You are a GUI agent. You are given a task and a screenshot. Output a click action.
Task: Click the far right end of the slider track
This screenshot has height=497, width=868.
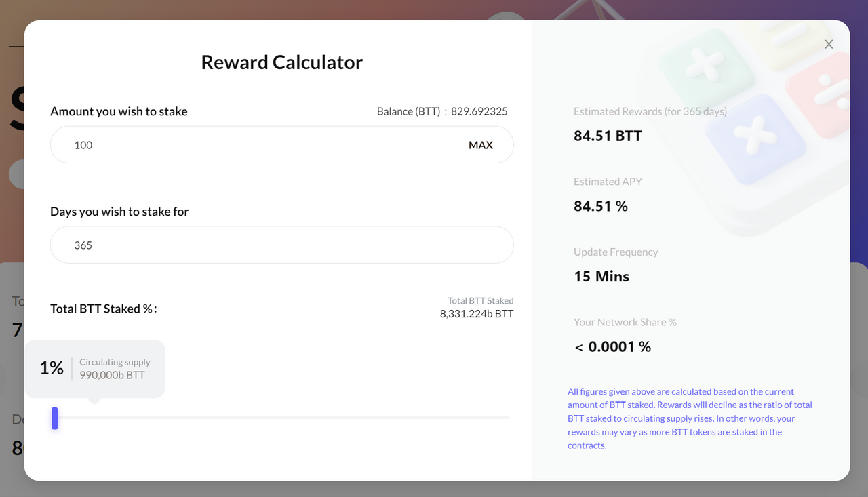(x=507, y=418)
